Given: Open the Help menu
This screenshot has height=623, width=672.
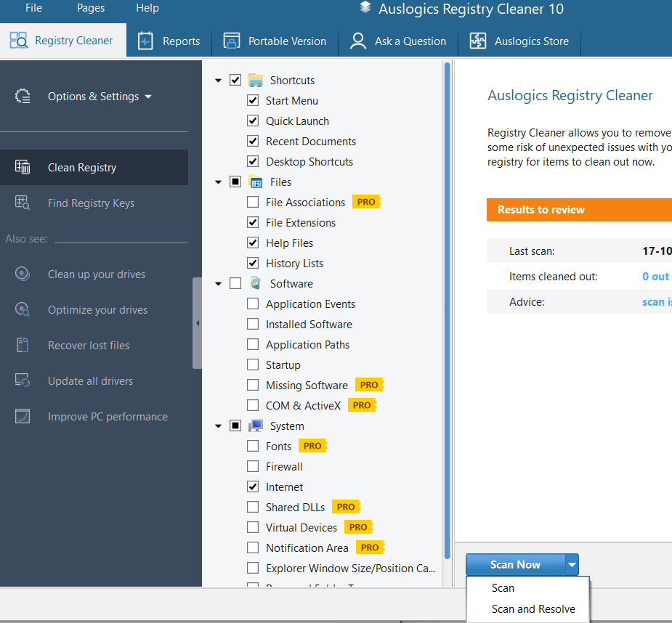Looking at the screenshot, I should pos(147,8).
